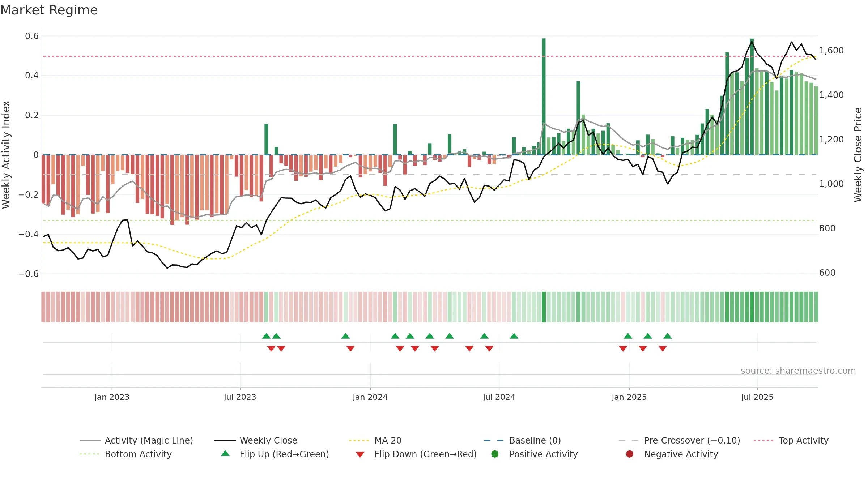Click the yellow dotted MA 20 legend line
The width and height of the screenshot is (868, 488).
click(360, 440)
